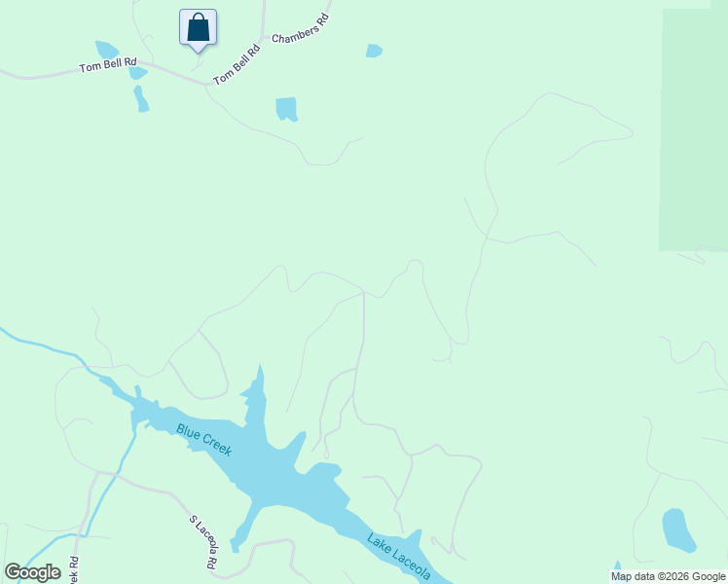Click the Map data ©2026 Google text

(x=669, y=576)
